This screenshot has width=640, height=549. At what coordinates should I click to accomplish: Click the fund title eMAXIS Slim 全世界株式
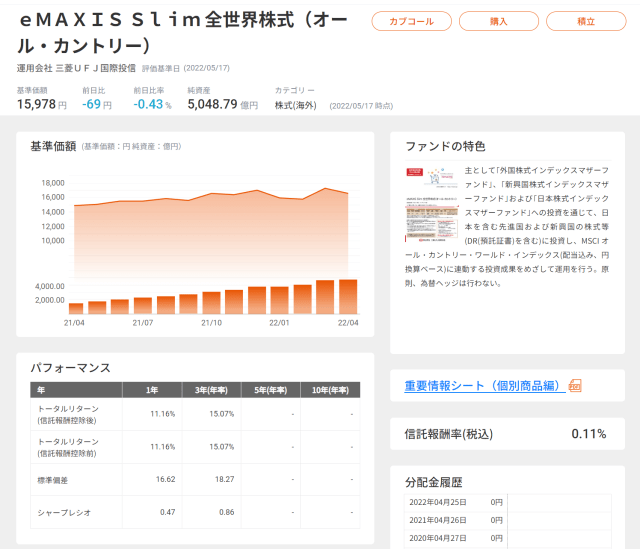click(x=183, y=33)
